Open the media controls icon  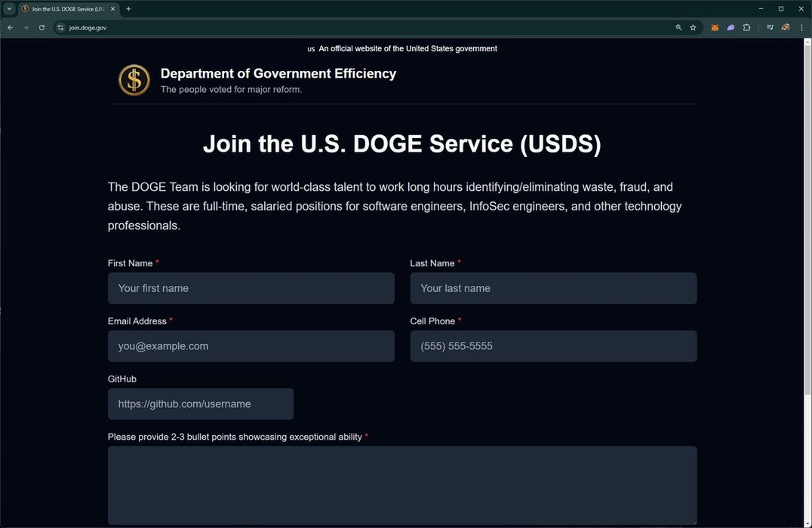[x=770, y=27]
